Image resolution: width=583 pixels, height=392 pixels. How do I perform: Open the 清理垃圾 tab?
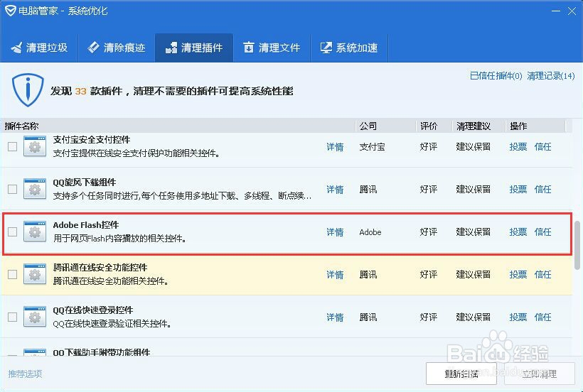[x=39, y=48]
